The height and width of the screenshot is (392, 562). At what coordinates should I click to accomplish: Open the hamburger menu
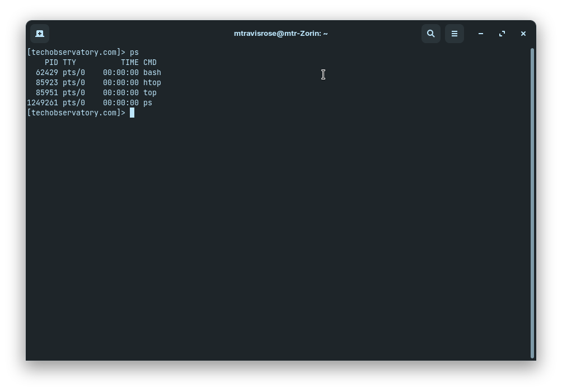(x=455, y=34)
